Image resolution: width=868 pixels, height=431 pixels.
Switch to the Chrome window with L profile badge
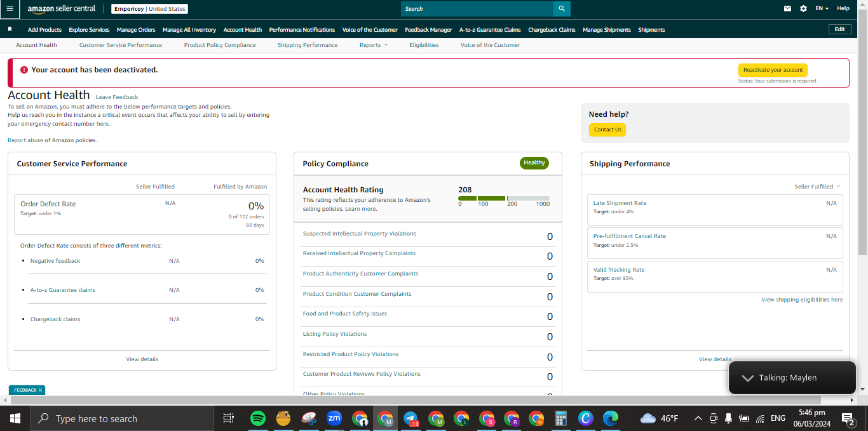tap(461, 418)
